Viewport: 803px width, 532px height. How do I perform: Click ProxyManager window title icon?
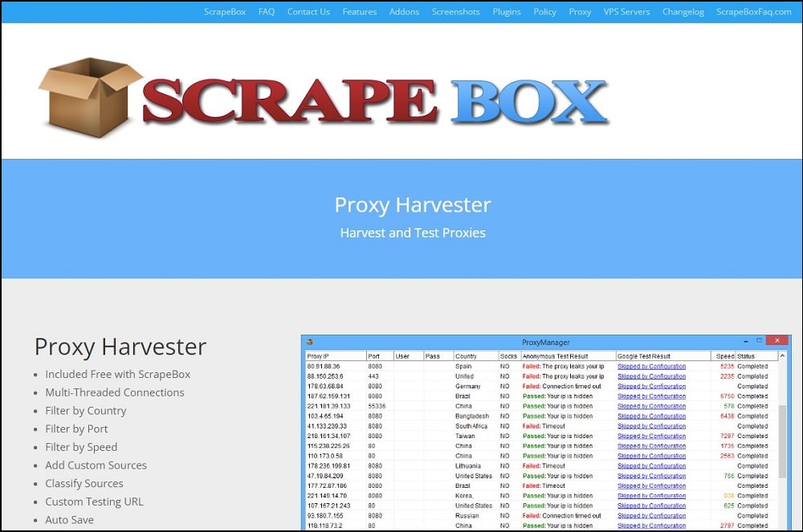coord(309,342)
